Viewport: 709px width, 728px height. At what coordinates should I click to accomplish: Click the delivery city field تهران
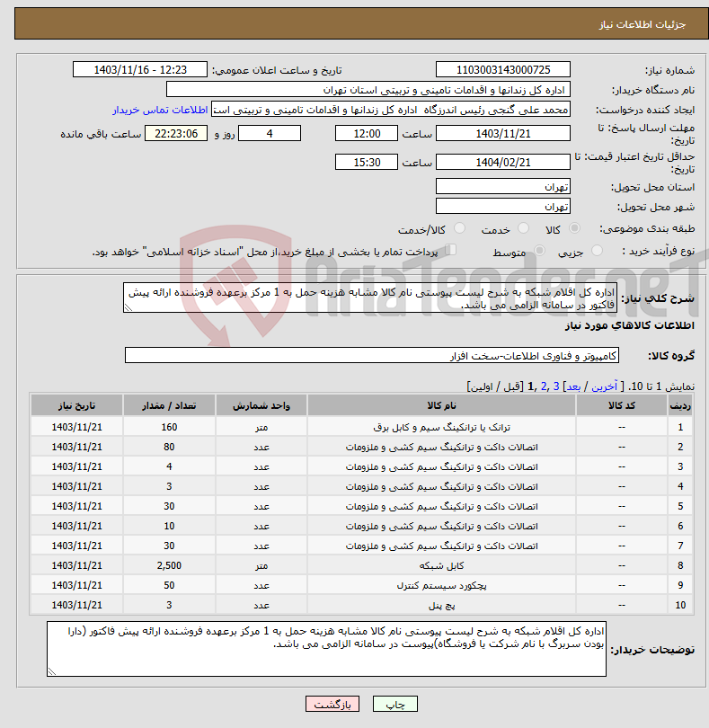(503, 206)
